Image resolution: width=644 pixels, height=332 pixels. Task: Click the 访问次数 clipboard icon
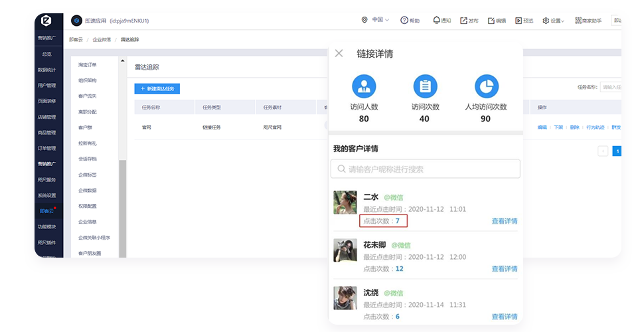click(x=425, y=86)
